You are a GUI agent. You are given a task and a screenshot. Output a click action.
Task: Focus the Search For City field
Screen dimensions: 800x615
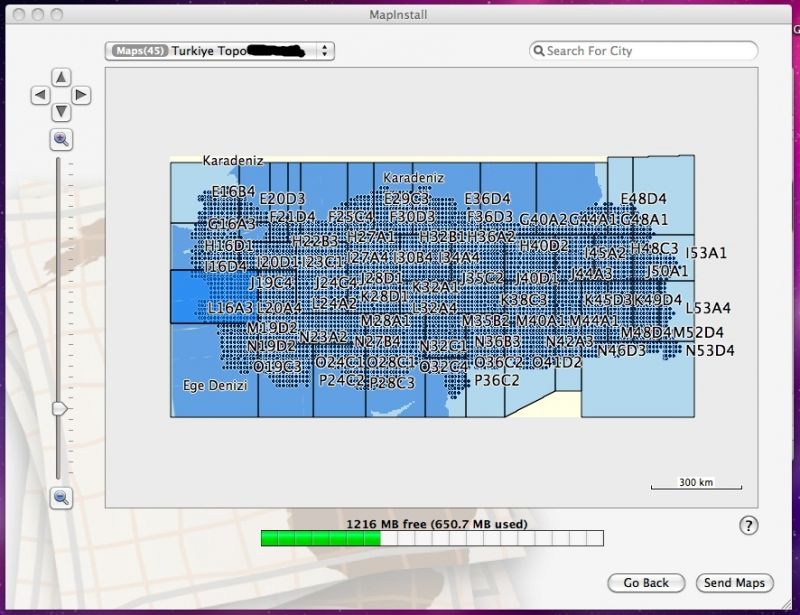(650, 51)
